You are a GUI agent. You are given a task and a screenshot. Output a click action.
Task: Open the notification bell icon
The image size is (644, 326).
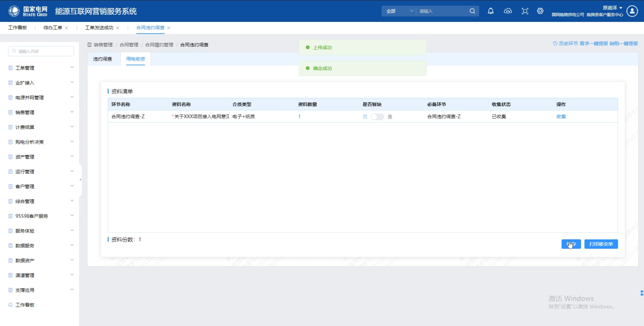[491, 11]
